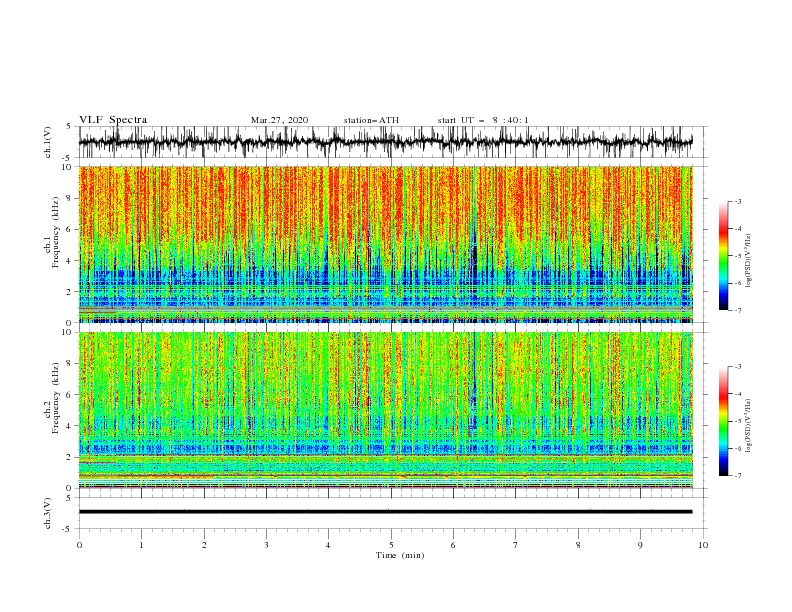792x612 pixels.
Task: Click time axis tick label "4"
Action: coord(328,545)
